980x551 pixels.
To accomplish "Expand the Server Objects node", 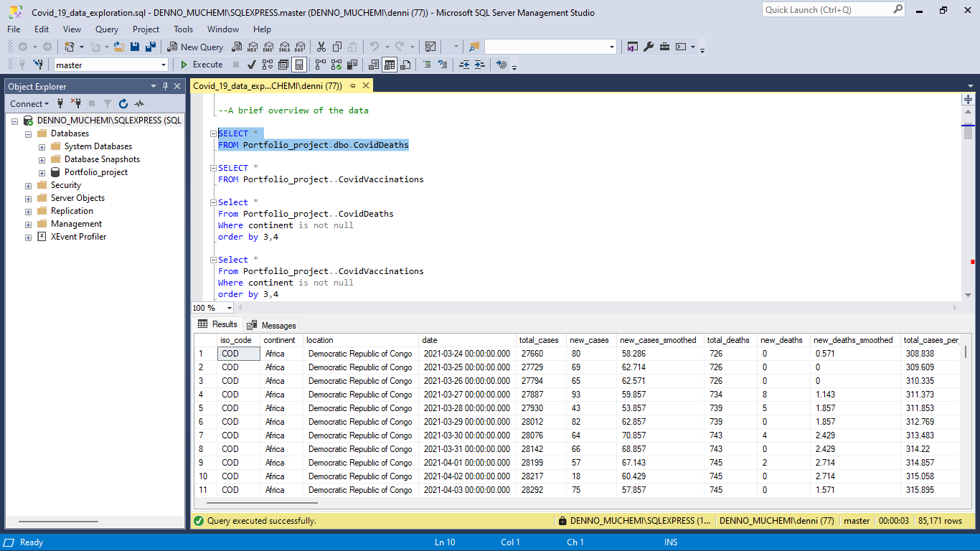I will [28, 198].
